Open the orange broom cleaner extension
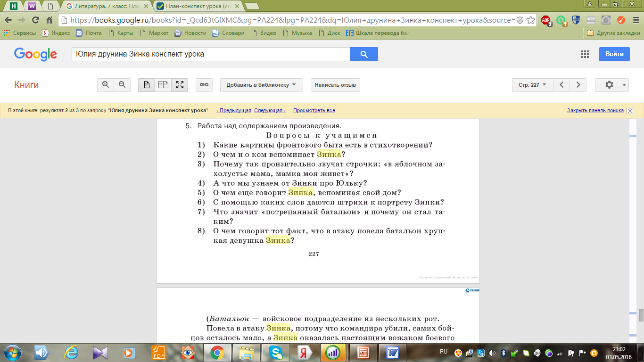644x362 pixels. pos(621,20)
